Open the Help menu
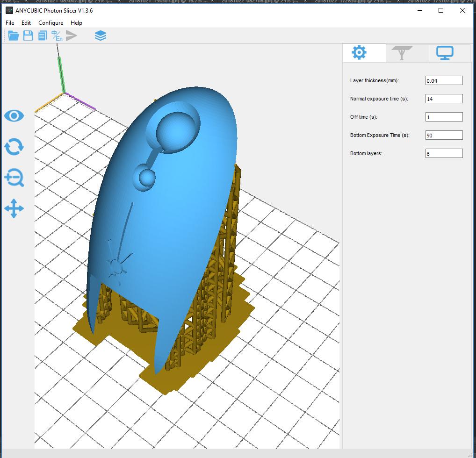Screen dimensions: 476x458 (x=76, y=23)
